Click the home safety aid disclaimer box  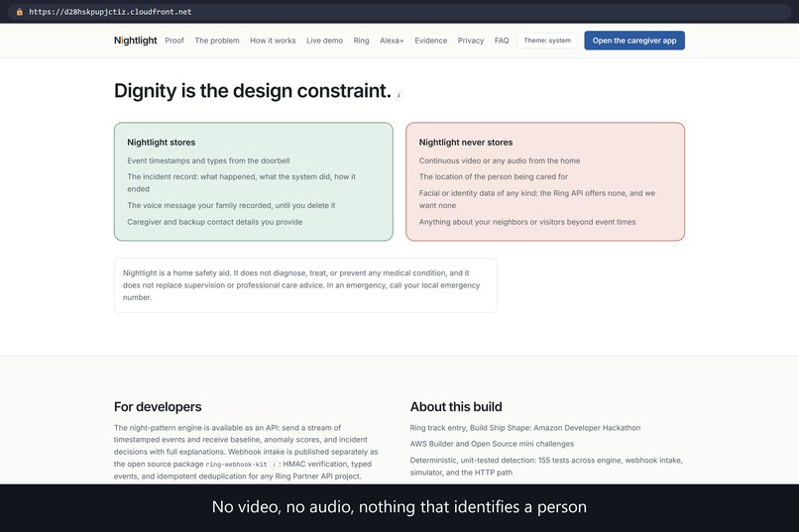[305, 285]
